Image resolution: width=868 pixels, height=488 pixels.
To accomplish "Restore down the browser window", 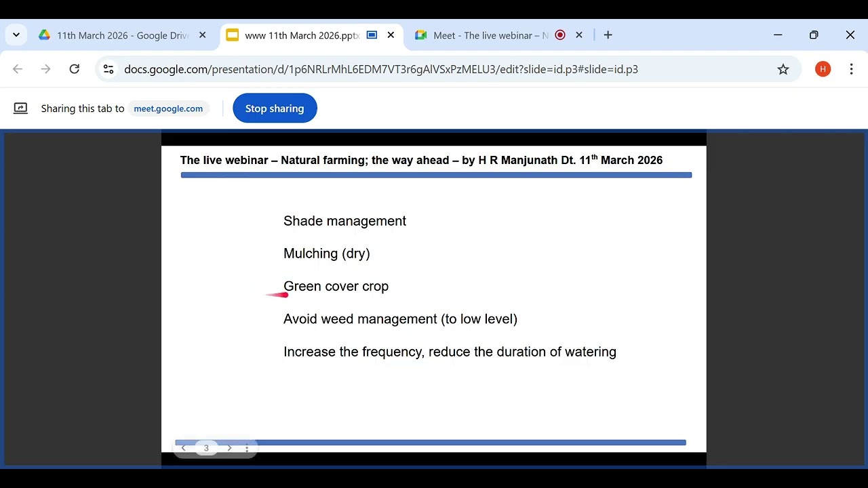I will [814, 35].
